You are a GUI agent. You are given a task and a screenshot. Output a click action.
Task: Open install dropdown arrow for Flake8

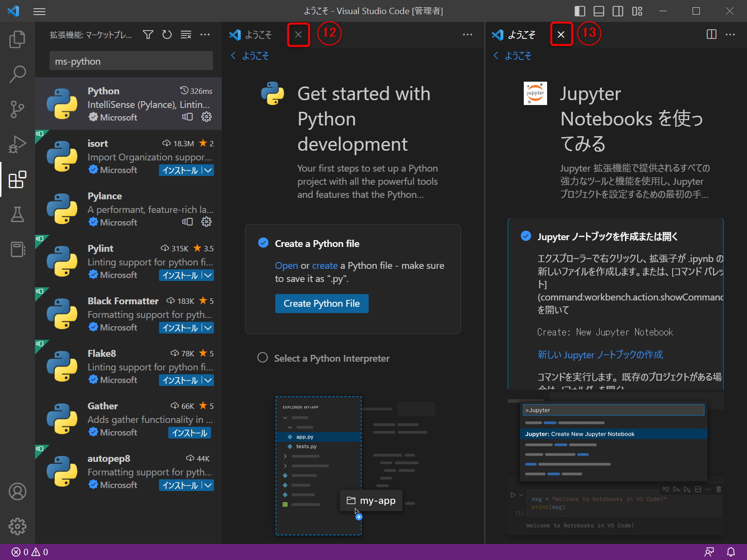[x=208, y=380]
